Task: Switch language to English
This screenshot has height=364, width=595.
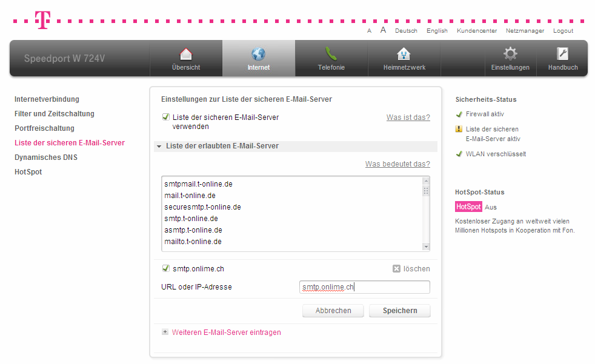Action: click(437, 31)
